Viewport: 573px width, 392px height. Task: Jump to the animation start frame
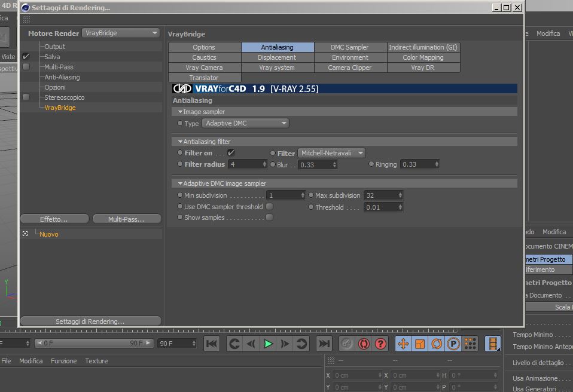[x=212, y=344]
